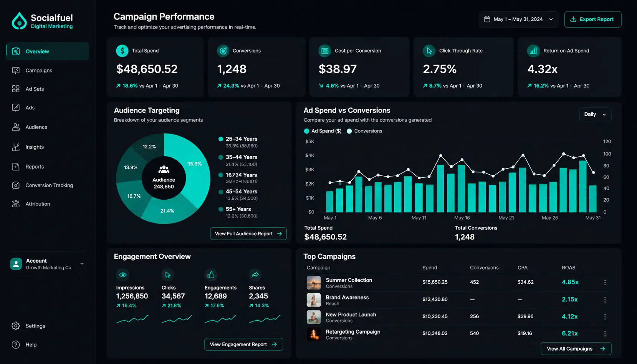Open the May 1 – May 31 date range dropdown
637x364 pixels.
[518, 19]
